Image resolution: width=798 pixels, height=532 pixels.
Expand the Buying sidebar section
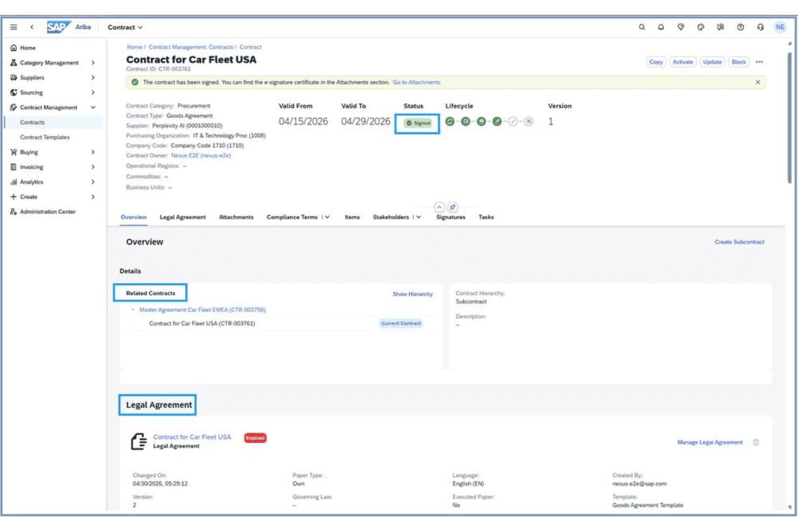click(x=93, y=153)
